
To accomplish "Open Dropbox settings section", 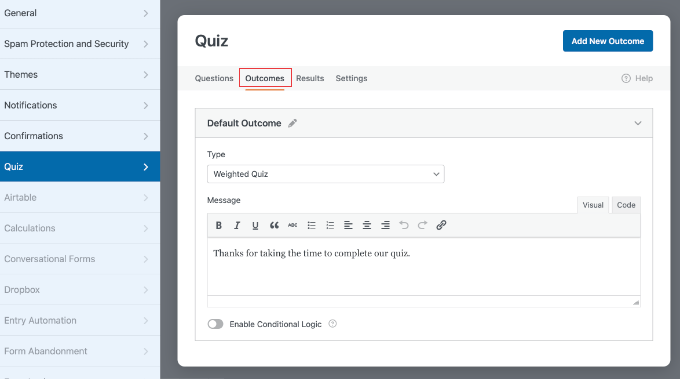I will pos(80,290).
